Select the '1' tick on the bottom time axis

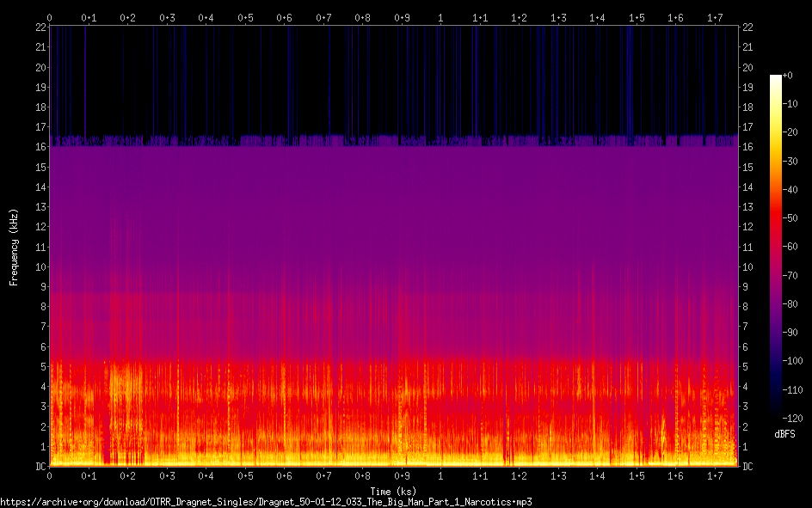440,475
